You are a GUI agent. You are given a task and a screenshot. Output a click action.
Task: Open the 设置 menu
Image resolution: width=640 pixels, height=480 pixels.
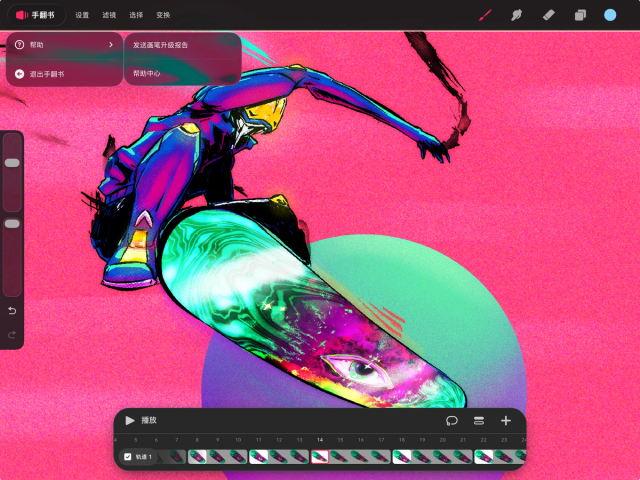pyautogui.click(x=82, y=15)
